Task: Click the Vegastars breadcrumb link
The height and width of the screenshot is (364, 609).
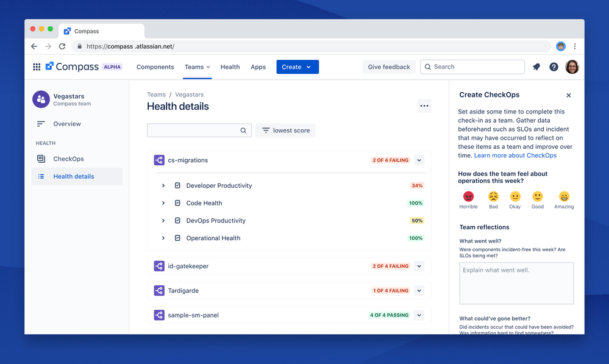Action: coord(189,95)
